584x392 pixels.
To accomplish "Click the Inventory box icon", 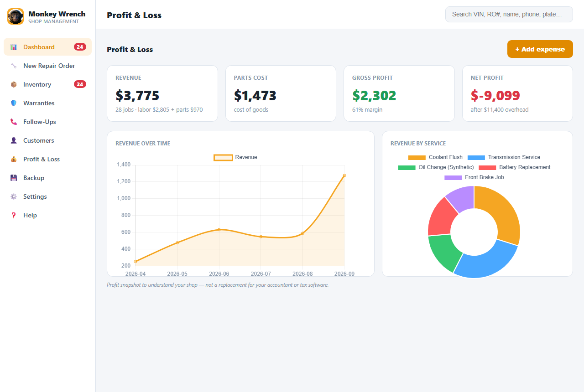I will [x=14, y=84].
